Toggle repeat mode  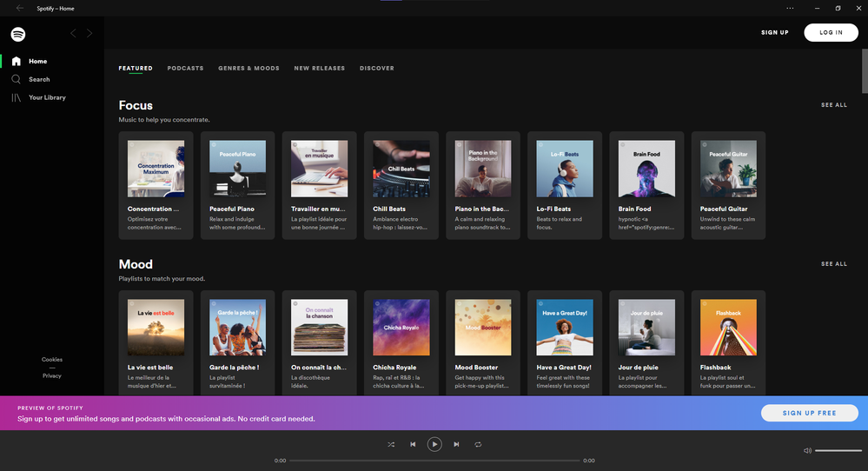478,444
